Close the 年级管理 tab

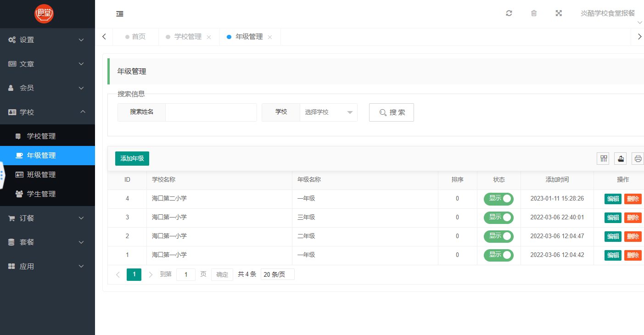click(x=270, y=37)
